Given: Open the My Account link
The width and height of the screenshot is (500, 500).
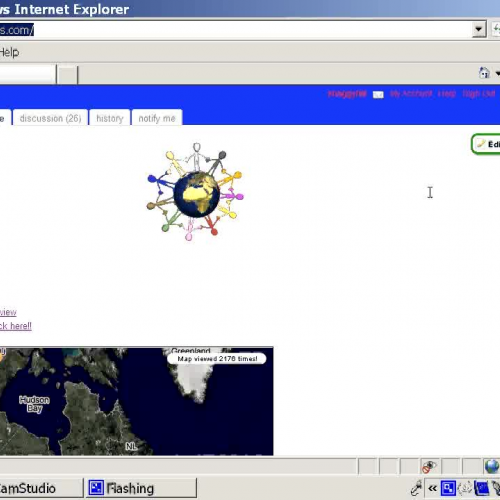Looking at the screenshot, I should point(411,94).
